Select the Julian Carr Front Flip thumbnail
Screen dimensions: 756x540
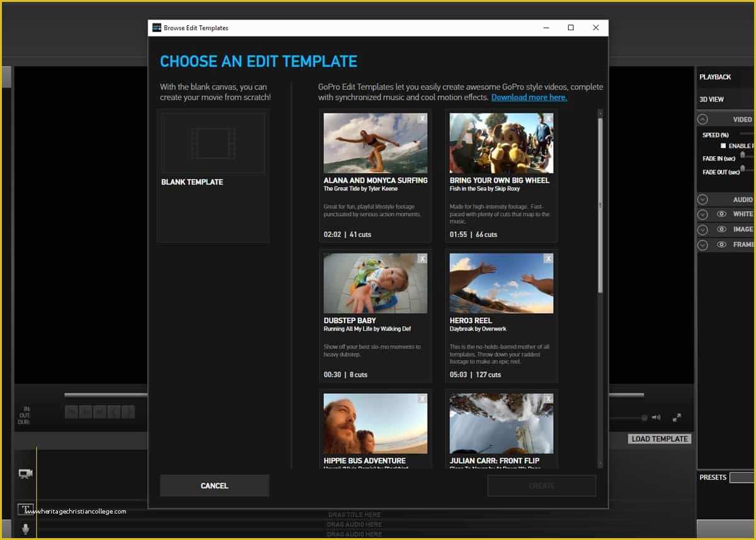coord(501,423)
